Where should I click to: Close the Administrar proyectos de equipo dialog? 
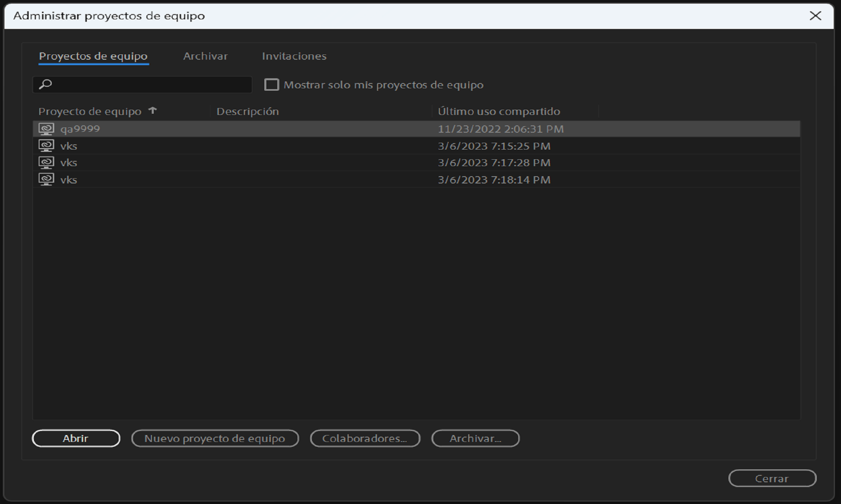click(815, 16)
